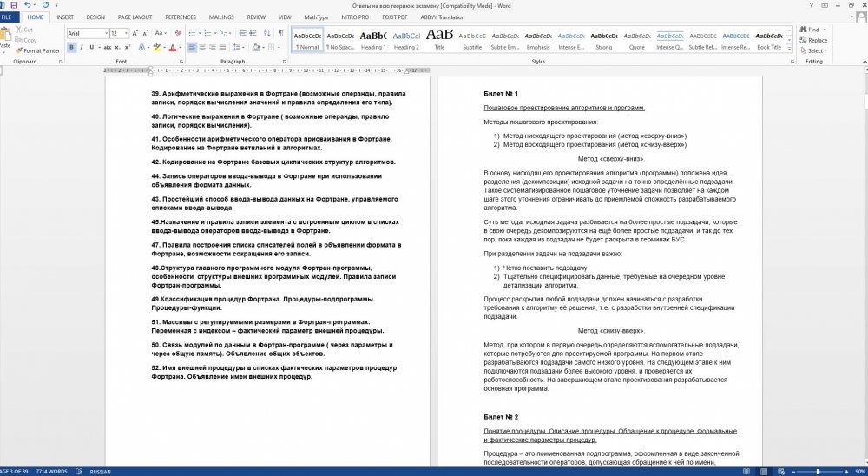This screenshot has height=476, width=868.
Task: Click the Undo arrow icon
Action: pyautogui.click(x=30, y=5)
